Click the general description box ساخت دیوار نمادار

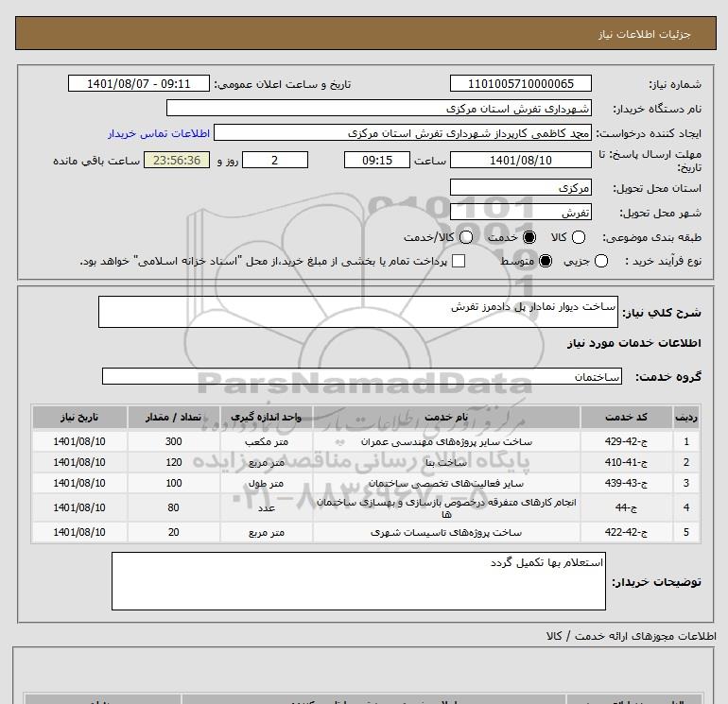coord(358,312)
